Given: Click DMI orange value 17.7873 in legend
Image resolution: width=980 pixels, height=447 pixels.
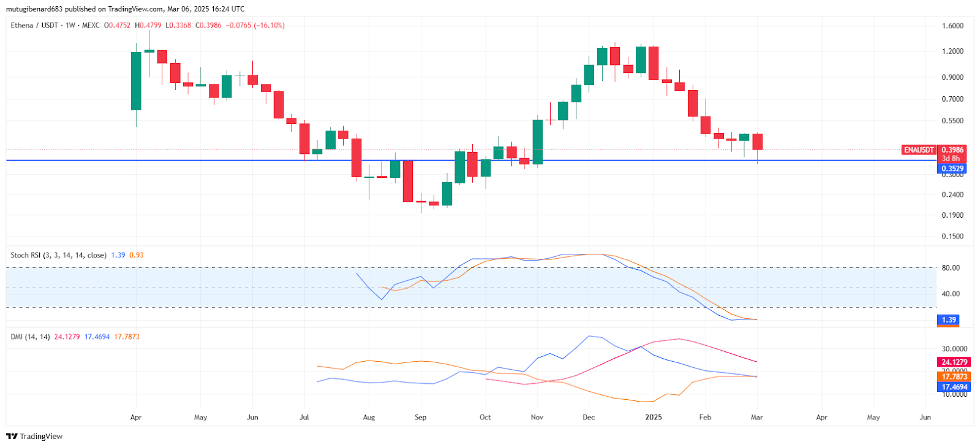Looking at the screenshot, I should [127, 337].
